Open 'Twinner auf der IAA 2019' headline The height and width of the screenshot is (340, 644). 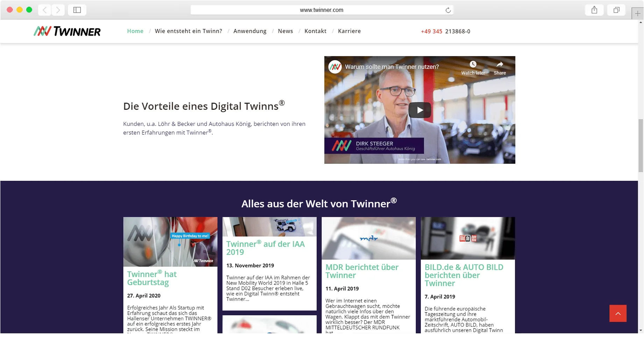(266, 248)
